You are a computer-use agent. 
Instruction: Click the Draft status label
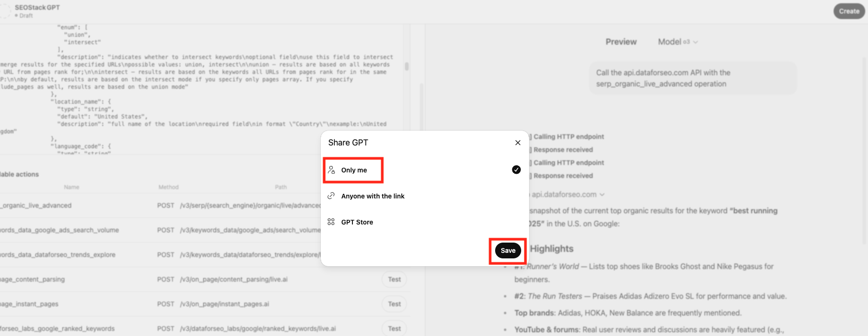[x=26, y=16]
